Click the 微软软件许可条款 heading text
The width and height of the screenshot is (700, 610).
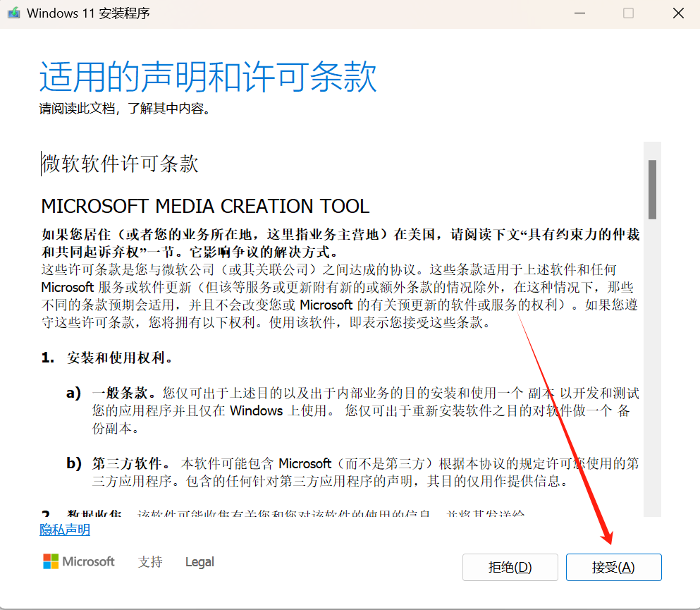tap(118, 164)
